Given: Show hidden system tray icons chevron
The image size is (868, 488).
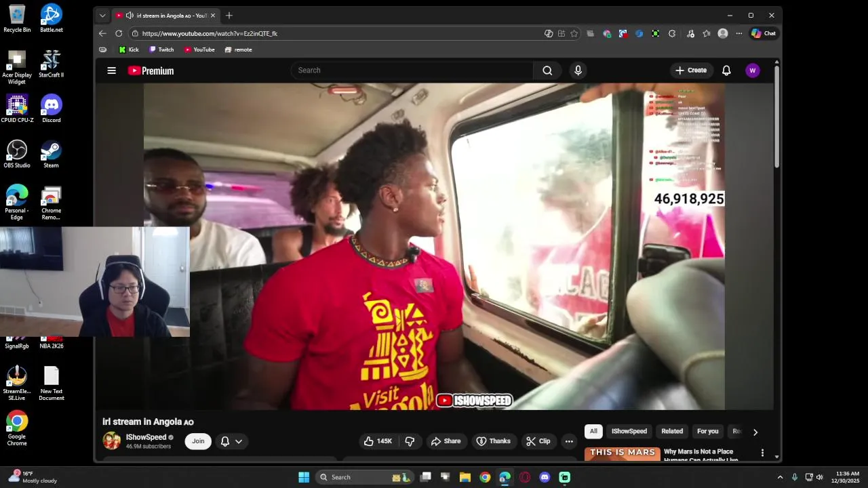Looking at the screenshot, I should coord(780,477).
